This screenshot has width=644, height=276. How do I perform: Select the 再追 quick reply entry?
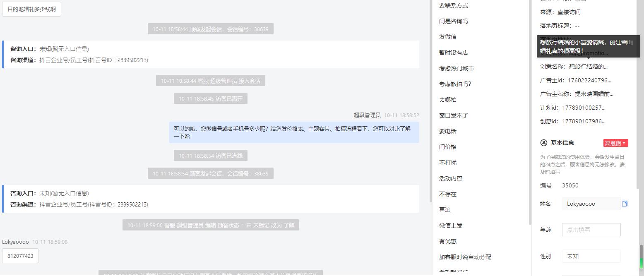click(445, 210)
